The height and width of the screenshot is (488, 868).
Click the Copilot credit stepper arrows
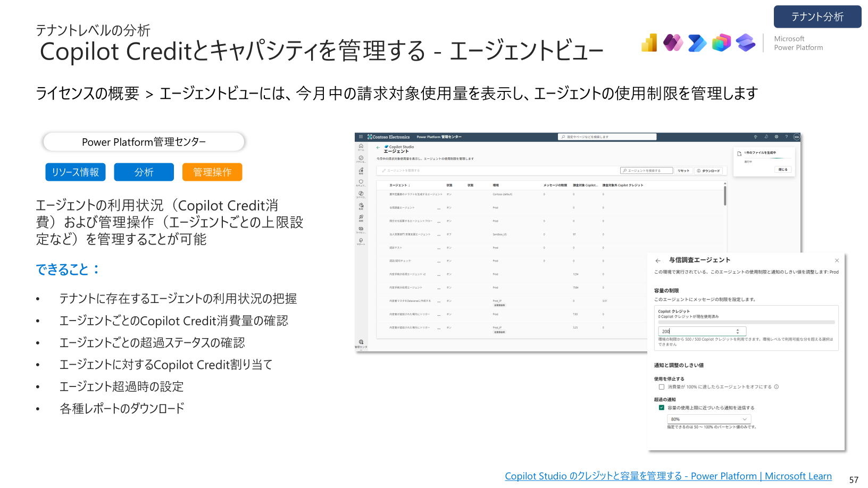[738, 331]
